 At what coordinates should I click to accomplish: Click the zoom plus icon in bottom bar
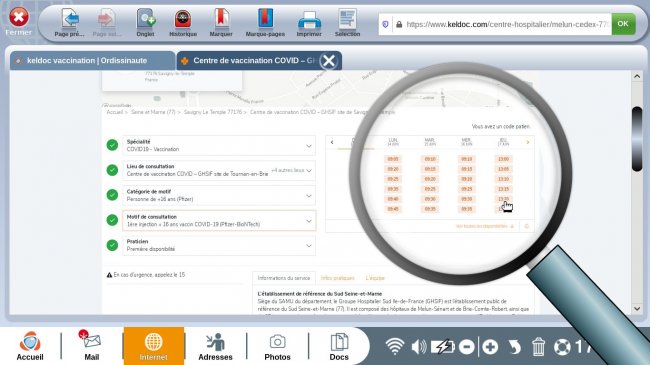(x=490, y=347)
